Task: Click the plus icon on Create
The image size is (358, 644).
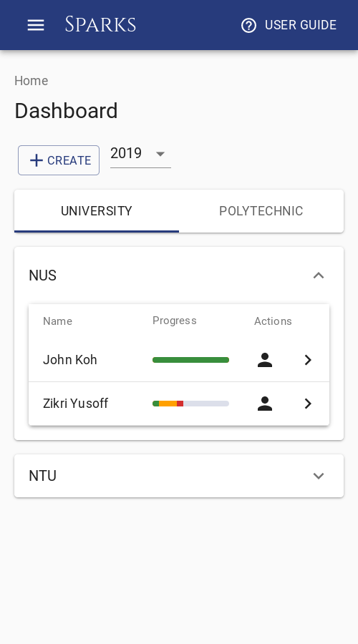Action: pyautogui.click(x=37, y=160)
